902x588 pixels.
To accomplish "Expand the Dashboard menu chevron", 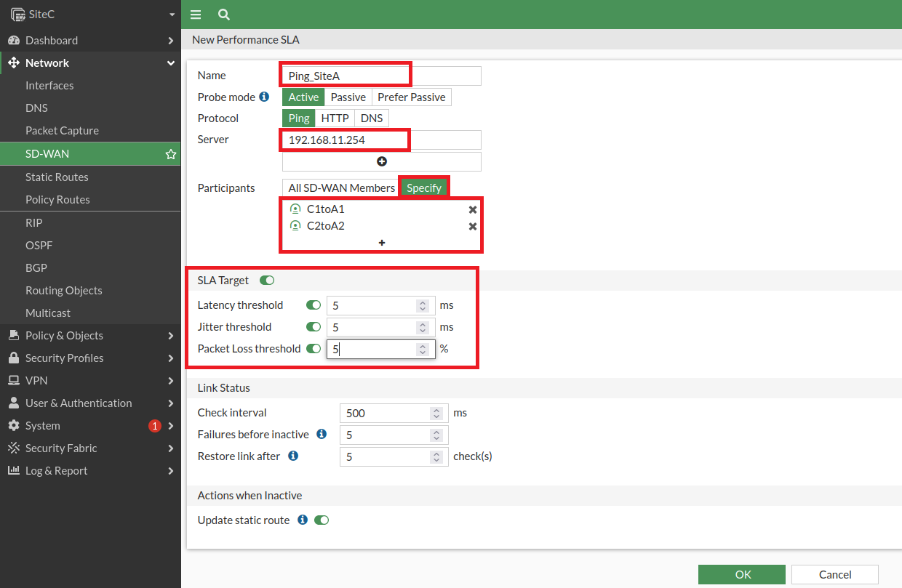I will pos(170,41).
